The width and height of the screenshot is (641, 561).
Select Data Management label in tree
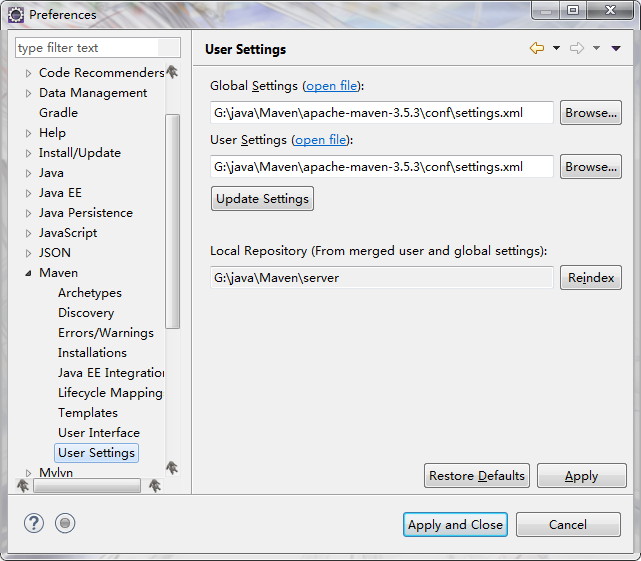93,93
